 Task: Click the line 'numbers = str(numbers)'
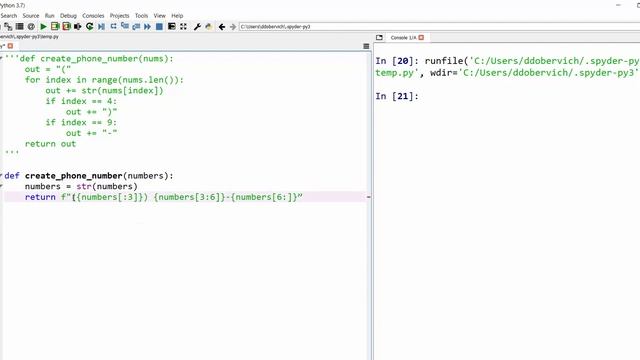click(81, 187)
